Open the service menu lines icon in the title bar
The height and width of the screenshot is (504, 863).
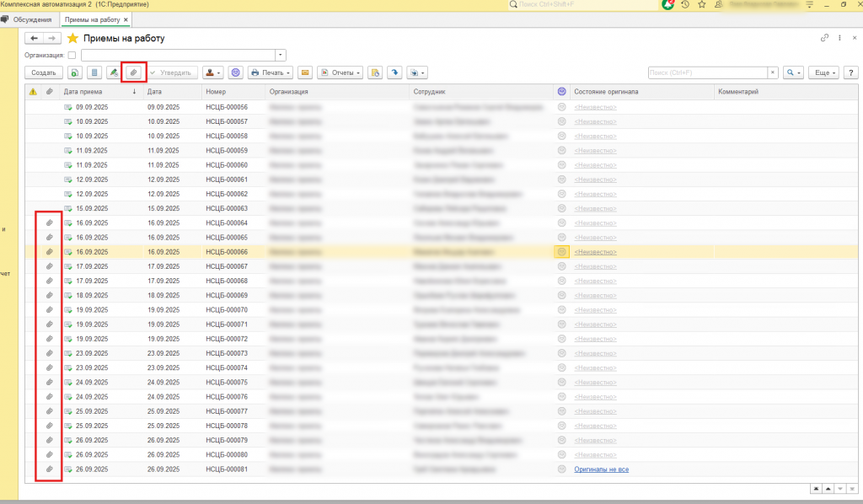click(x=810, y=4)
